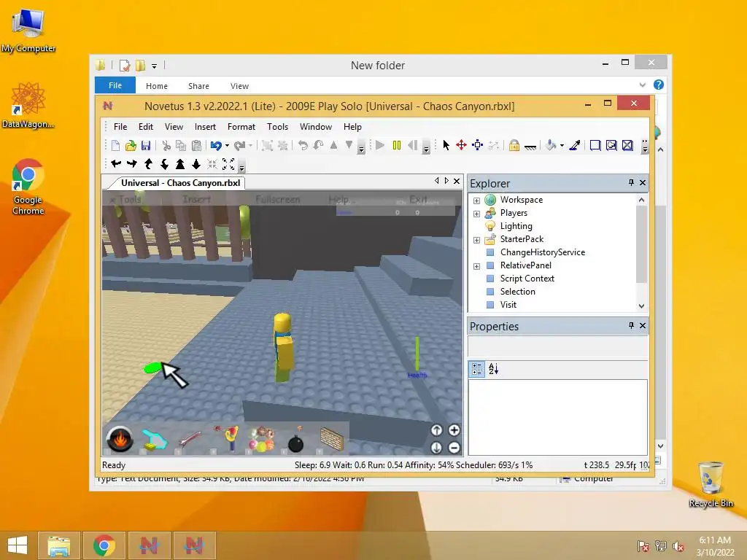Click the in-game Fullscreen button
747x560 pixels.
pos(278,200)
